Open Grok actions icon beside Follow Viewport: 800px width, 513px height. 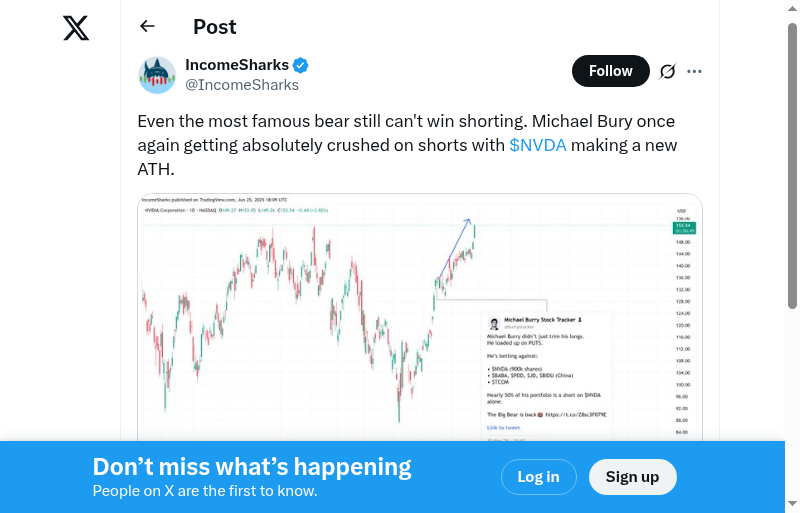668,71
